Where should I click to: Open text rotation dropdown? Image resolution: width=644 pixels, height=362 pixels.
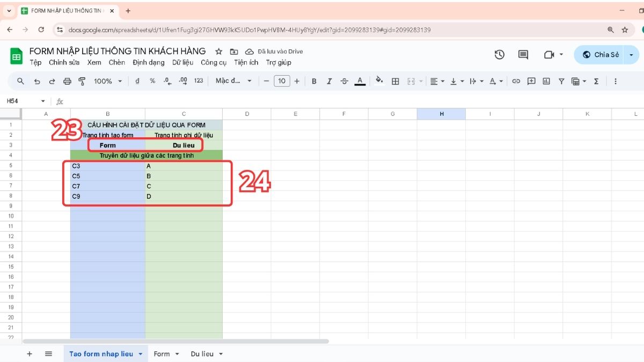pyautogui.click(x=496, y=81)
